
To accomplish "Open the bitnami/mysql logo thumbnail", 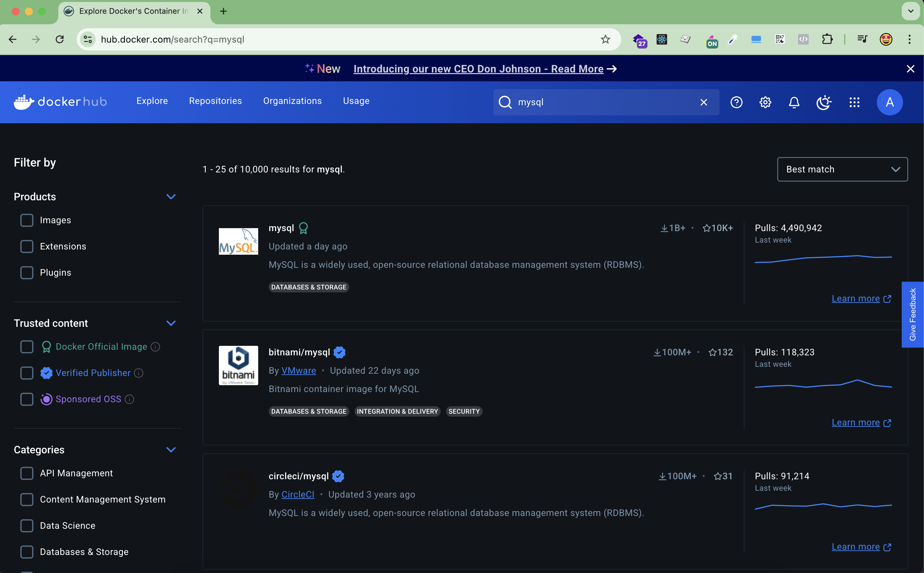I will (x=238, y=365).
